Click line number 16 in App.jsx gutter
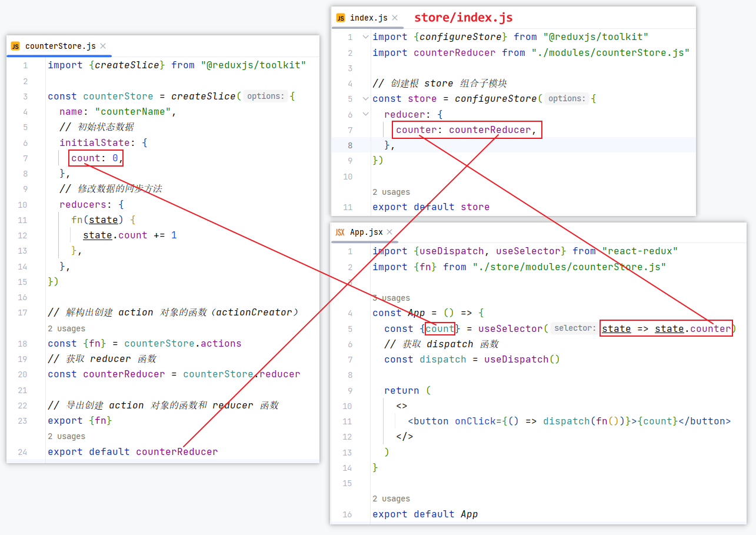This screenshot has width=756, height=535. tap(347, 514)
